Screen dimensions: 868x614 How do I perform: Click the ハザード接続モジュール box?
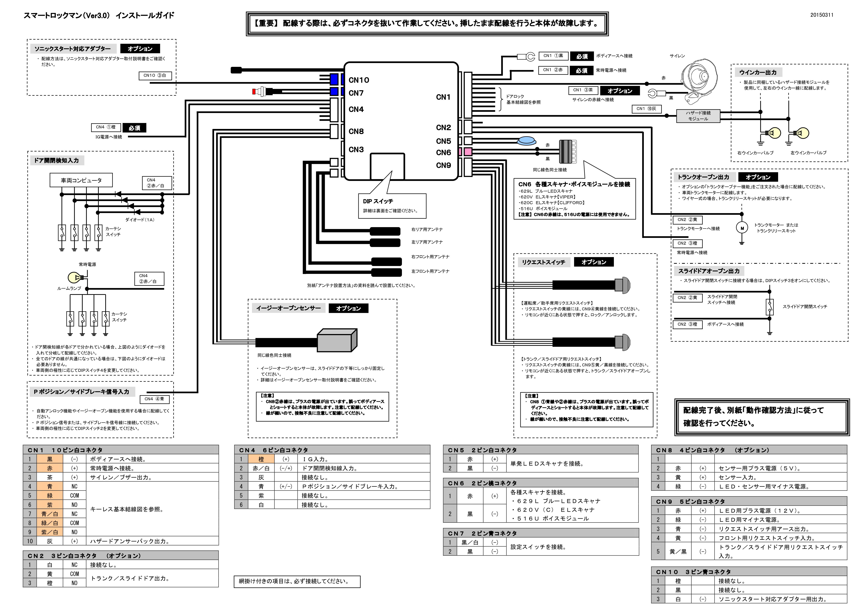tap(698, 116)
